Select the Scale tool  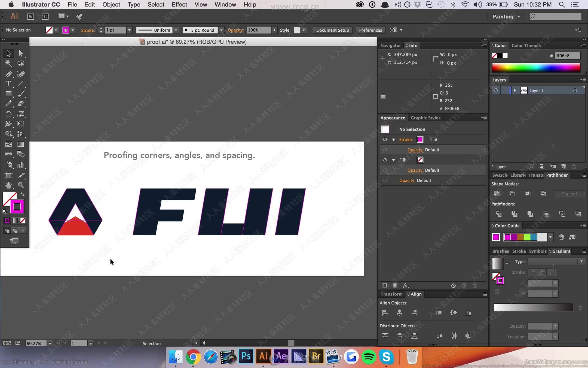tap(21, 114)
